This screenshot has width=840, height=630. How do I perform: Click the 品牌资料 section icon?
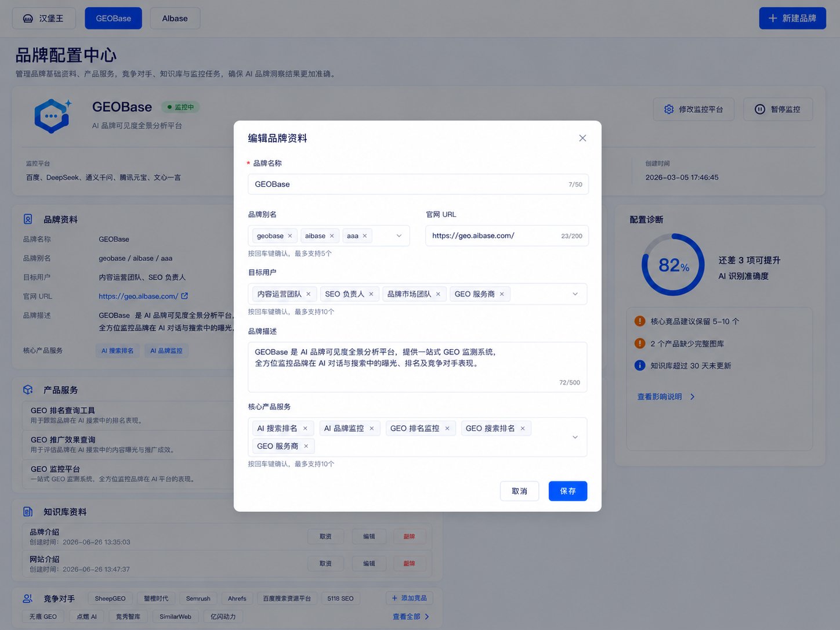[x=28, y=219]
